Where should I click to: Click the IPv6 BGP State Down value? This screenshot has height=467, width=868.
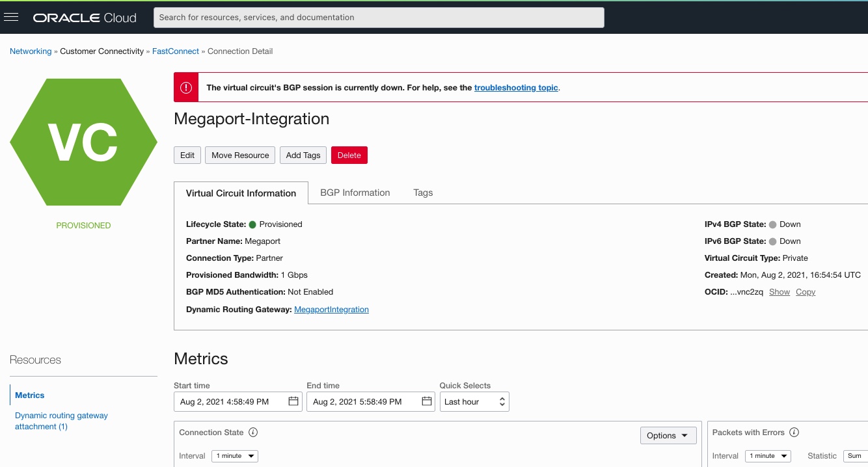(x=790, y=241)
